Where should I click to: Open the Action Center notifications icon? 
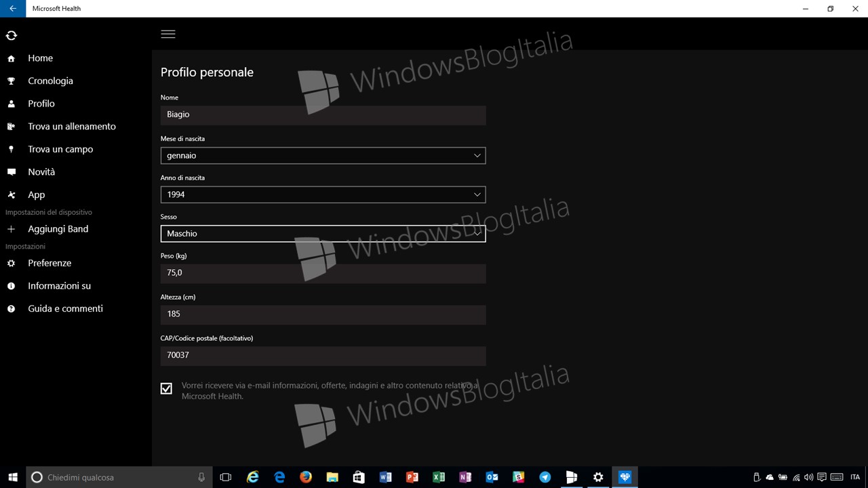pyautogui.click(x=822, y=477)
